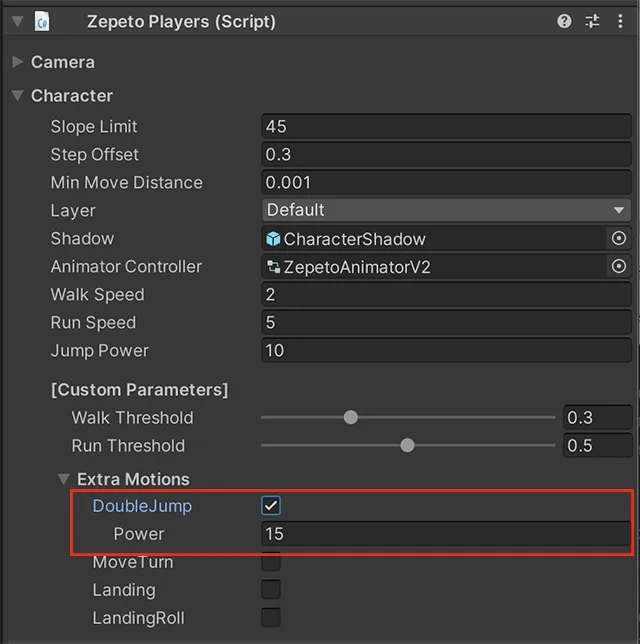This screenshot has width=640, height=644.
Task: Click the Min Move Distance label
Action: 127,182
